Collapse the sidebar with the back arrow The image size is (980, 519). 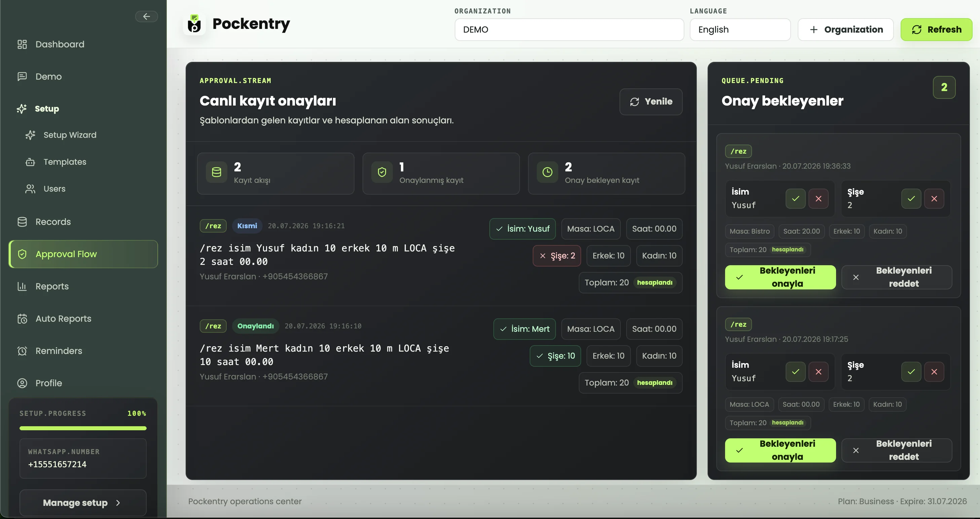pyautogui.click(x=147, y=16)
